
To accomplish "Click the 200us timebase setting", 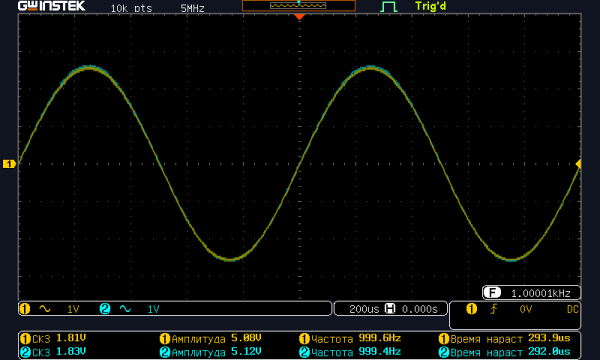I will tap(364, 309).
